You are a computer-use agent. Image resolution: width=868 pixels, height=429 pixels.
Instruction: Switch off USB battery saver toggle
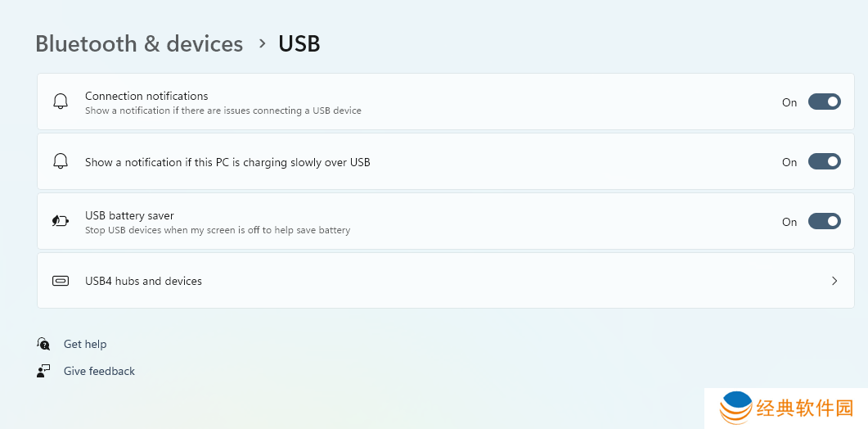click(825, 222)
